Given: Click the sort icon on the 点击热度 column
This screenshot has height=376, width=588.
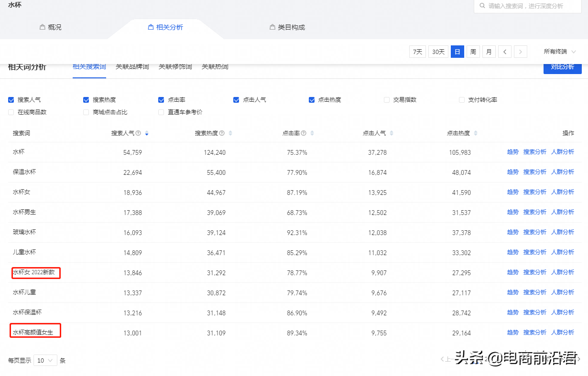Looking at the screenshot, I should 475,133.
